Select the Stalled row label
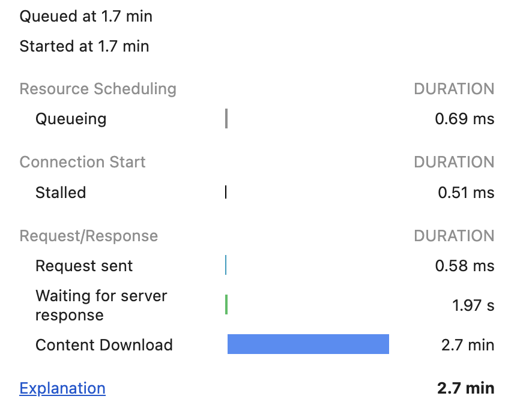Screen dimensions: 520x420 pos(61,193)
